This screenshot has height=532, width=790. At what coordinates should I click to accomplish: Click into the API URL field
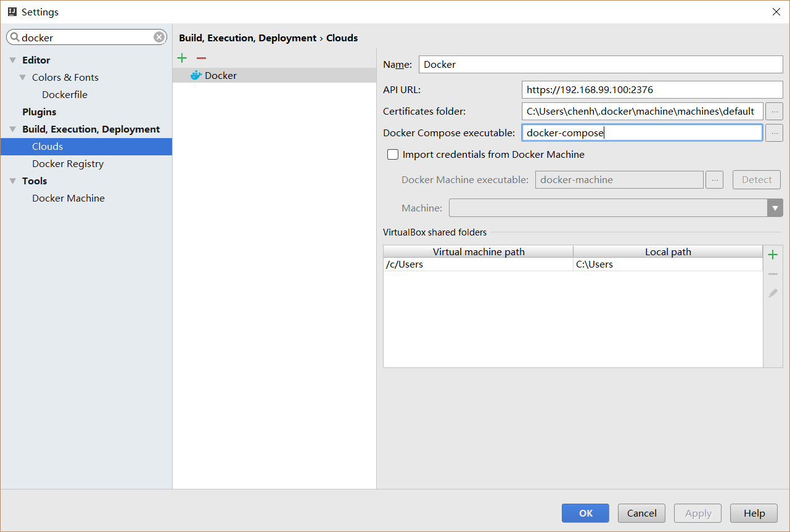tap(651, 90)
